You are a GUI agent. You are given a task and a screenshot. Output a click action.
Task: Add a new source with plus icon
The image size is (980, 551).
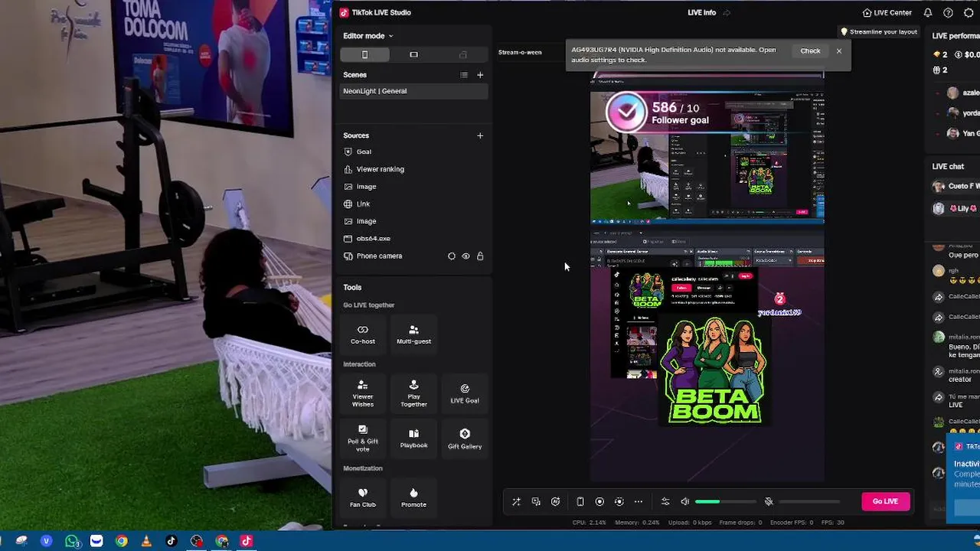click(x=480, y=135)
